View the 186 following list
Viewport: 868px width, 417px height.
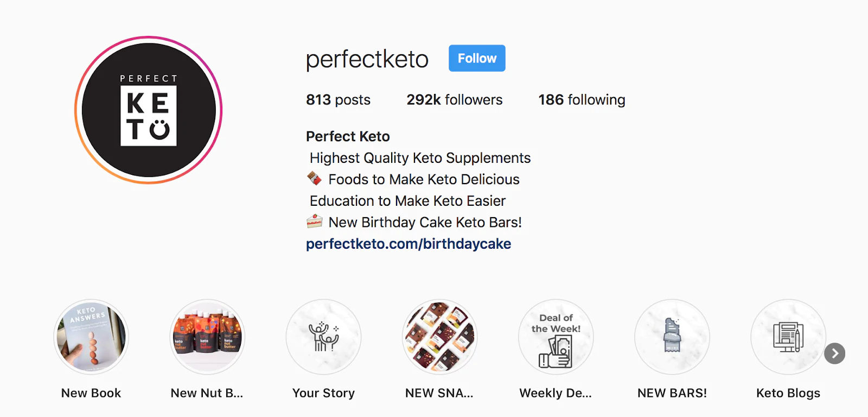pyautogui.click(x=582, y=100)
